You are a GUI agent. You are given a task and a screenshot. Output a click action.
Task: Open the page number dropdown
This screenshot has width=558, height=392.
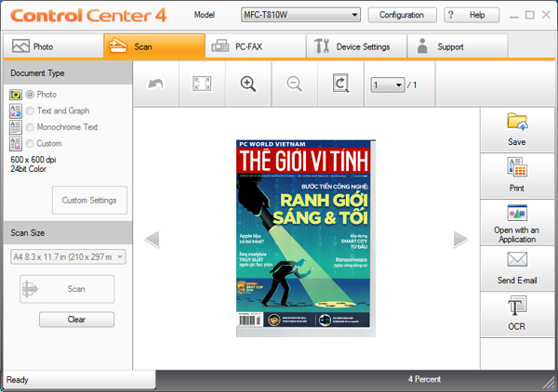pos(388,85)
